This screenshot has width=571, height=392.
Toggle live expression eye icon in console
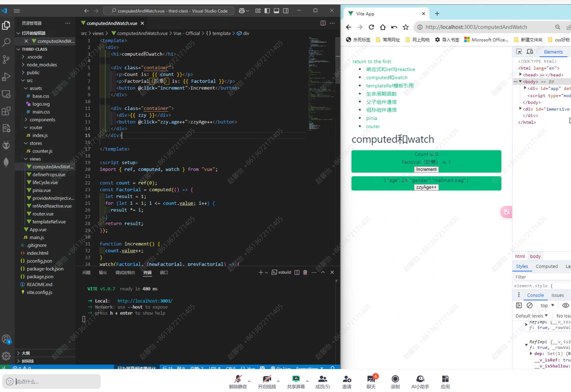point(565,305)
